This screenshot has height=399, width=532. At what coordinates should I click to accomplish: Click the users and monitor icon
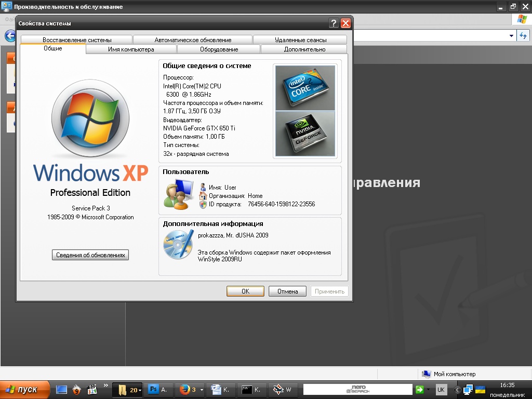[x=179, y=195]
